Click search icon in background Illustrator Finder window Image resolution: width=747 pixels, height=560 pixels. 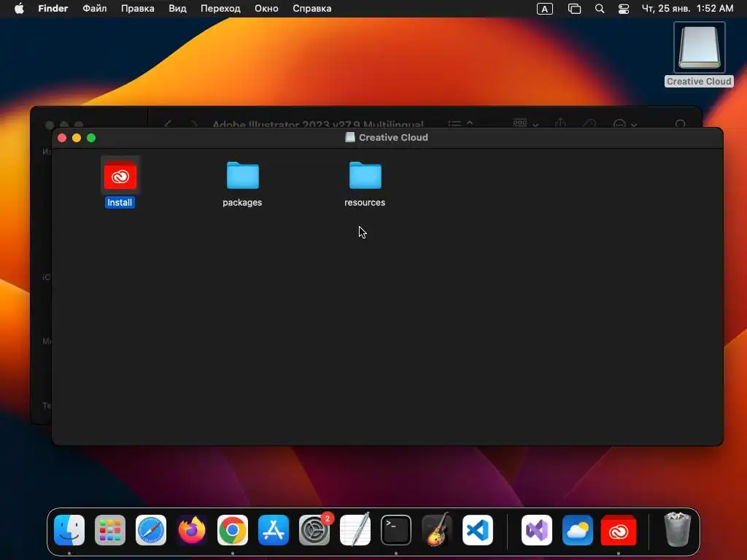(x=681, y=124)
